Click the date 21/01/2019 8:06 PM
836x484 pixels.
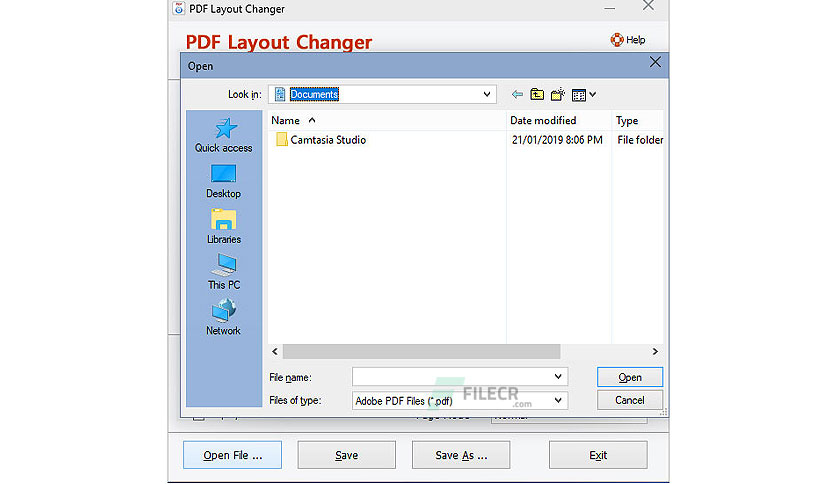click(557, 140)
